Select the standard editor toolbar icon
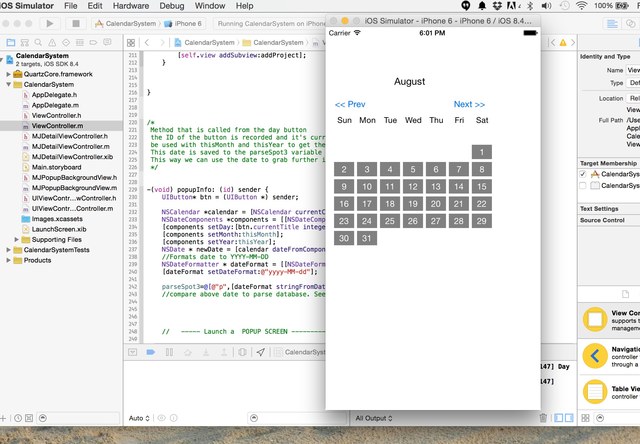640x444 pixels. pyautogui.click(x=612, y=24)
